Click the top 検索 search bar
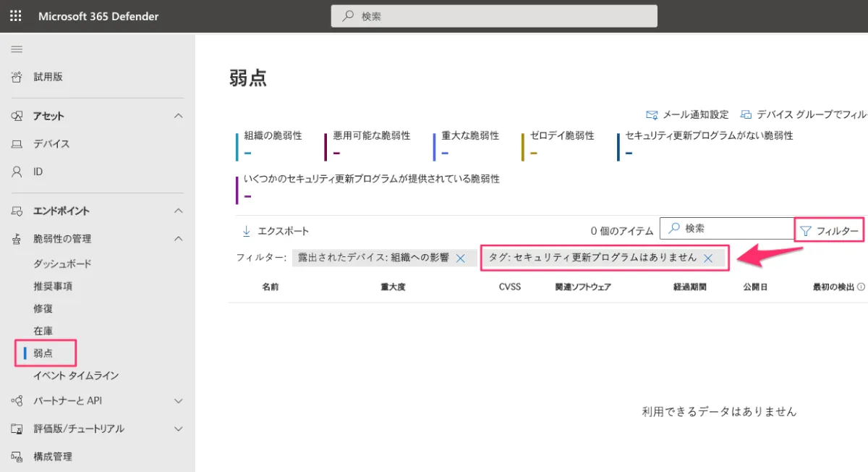 pyautogui.click(x=494, y=16)
